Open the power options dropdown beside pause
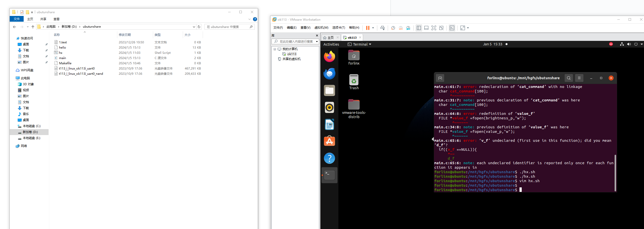Screen dimensions: 644x229 [x=373, y=28]
